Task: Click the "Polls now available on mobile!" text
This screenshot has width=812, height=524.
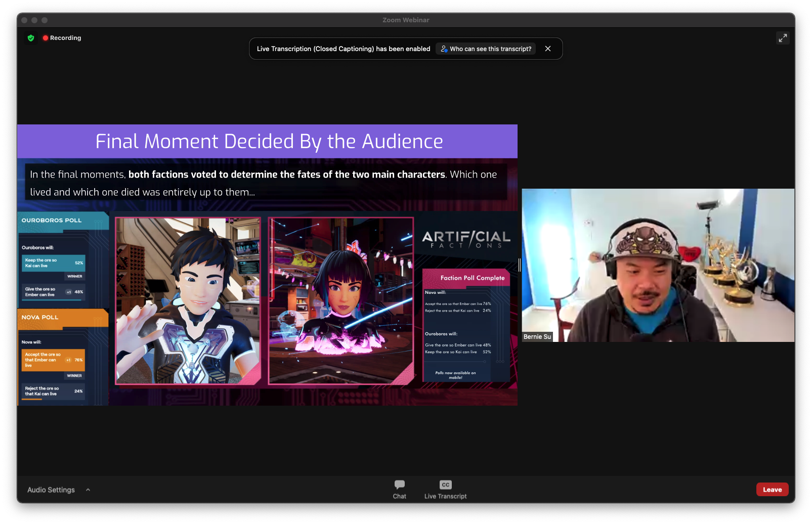Action: tap(455, 375)
